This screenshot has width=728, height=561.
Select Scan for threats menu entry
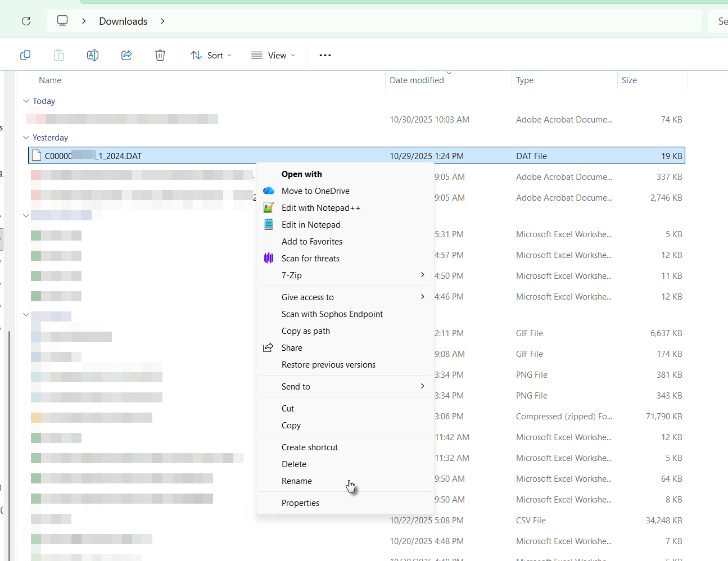coord(310,259)
